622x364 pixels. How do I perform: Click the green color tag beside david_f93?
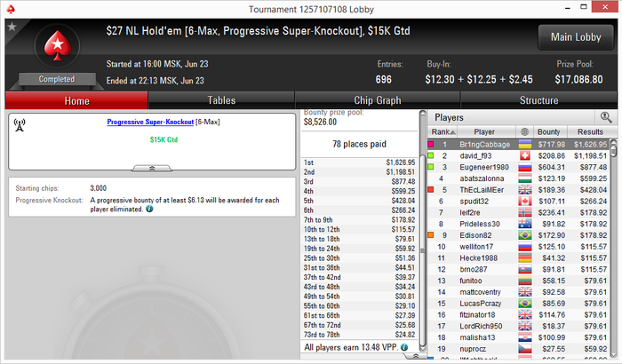pyautogui.click(x=431, y=156)
